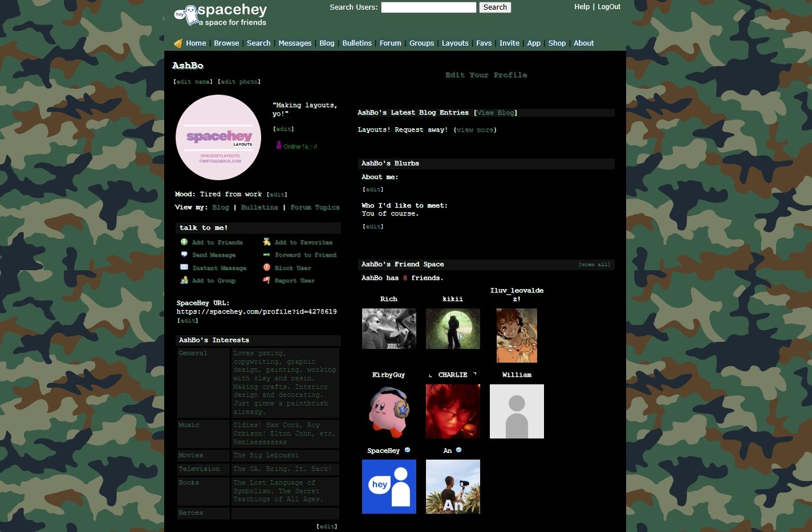Click the Forward to Friend arrow icon

(266, 255)
